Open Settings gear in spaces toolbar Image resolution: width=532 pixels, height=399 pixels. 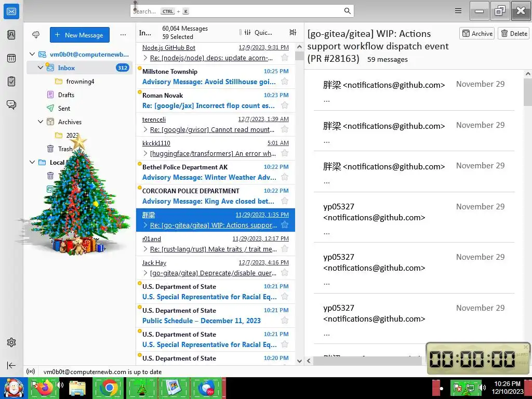11,342
